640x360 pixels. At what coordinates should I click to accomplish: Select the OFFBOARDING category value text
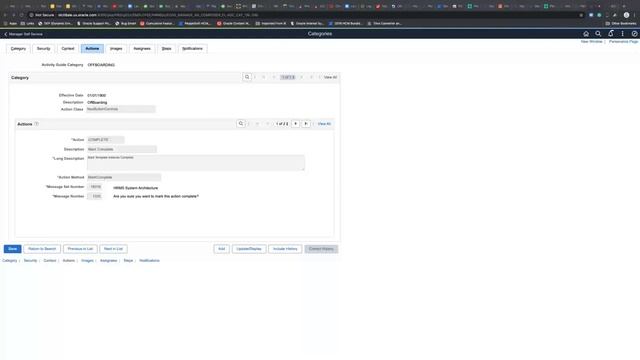(101, 65)
